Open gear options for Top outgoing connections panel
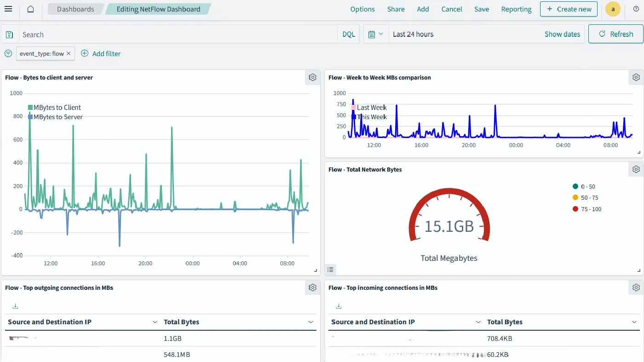The image size is (644, 362). [x=313, y=287]
